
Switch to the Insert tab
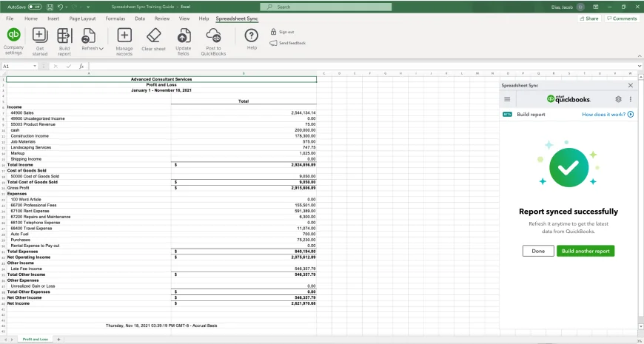(53, 18)
